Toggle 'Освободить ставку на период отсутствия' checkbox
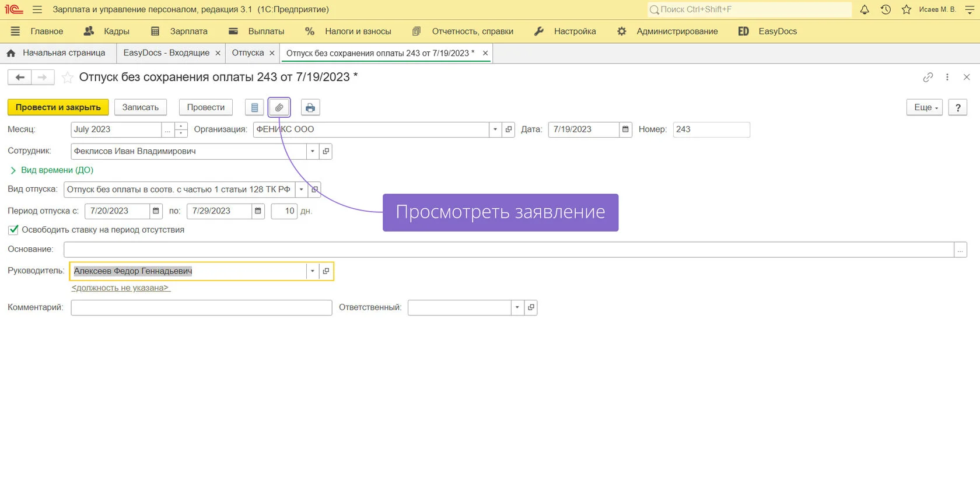Image resolution: width=980 pixels, height=487 pixels. click(13, 230)
